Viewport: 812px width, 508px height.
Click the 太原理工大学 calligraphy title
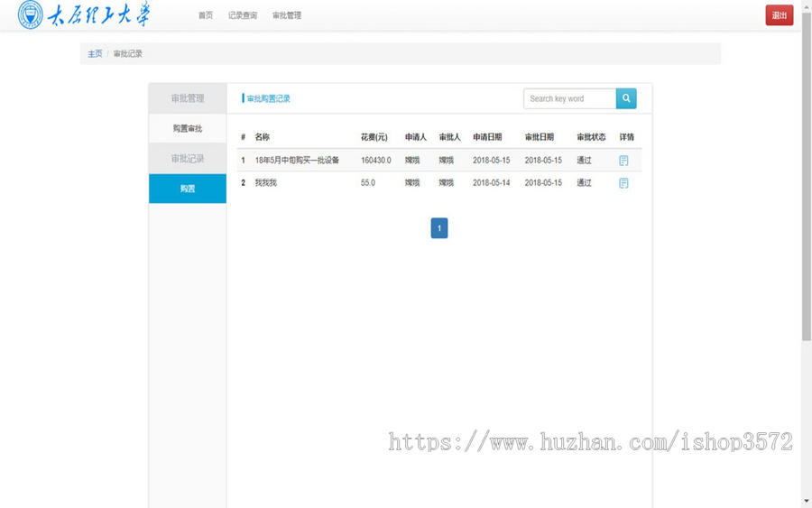(99, 14)
